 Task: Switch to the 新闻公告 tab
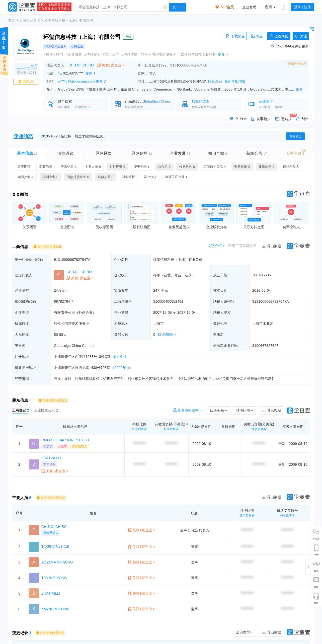click(256, 153)
